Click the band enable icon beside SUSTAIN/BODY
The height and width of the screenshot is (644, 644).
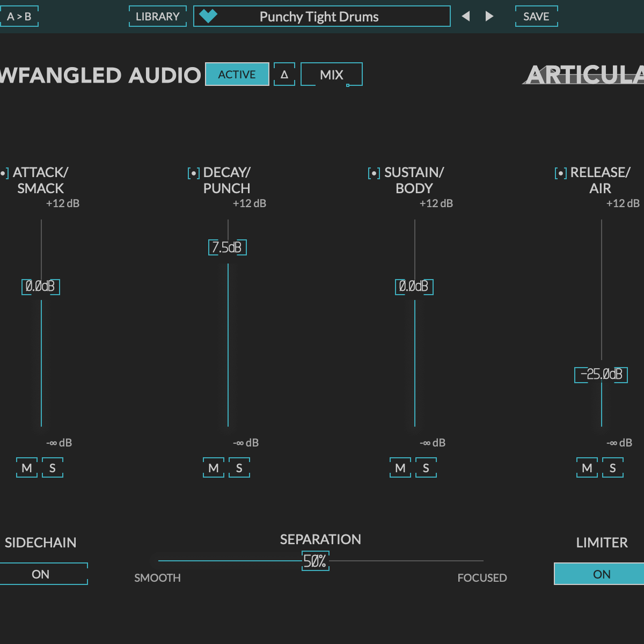click(374, 172)
